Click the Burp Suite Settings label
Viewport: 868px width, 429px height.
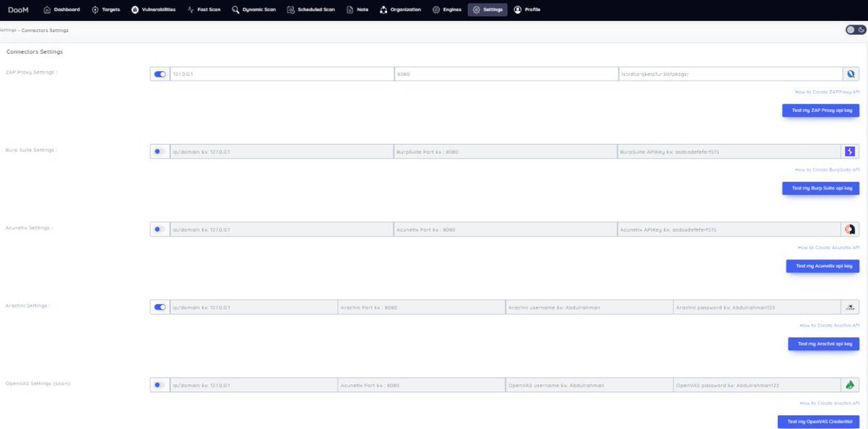(x=32, y=150)
